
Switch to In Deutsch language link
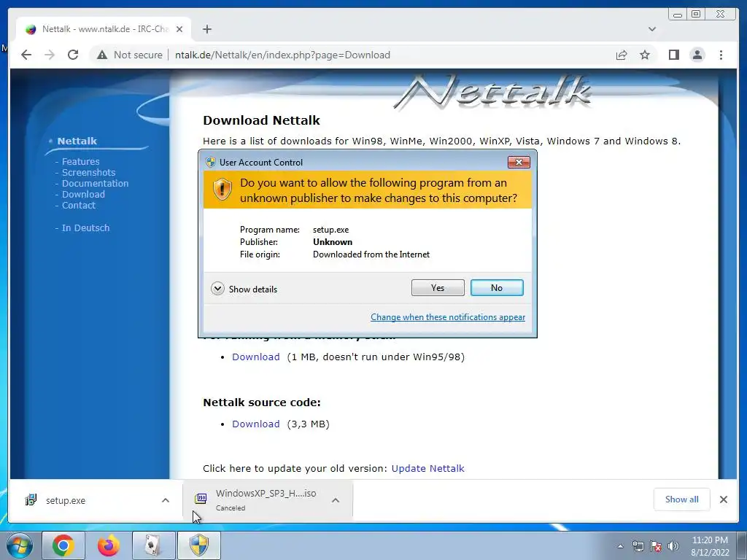tap(86, 227)
